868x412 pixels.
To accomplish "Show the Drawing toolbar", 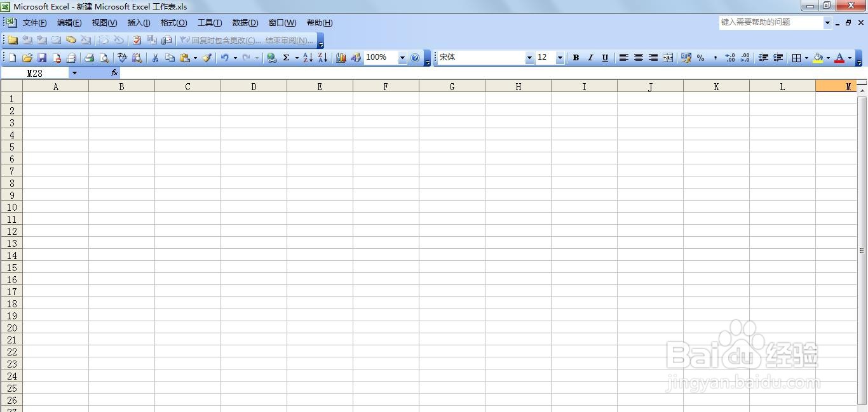I will [x=356, y=58].
